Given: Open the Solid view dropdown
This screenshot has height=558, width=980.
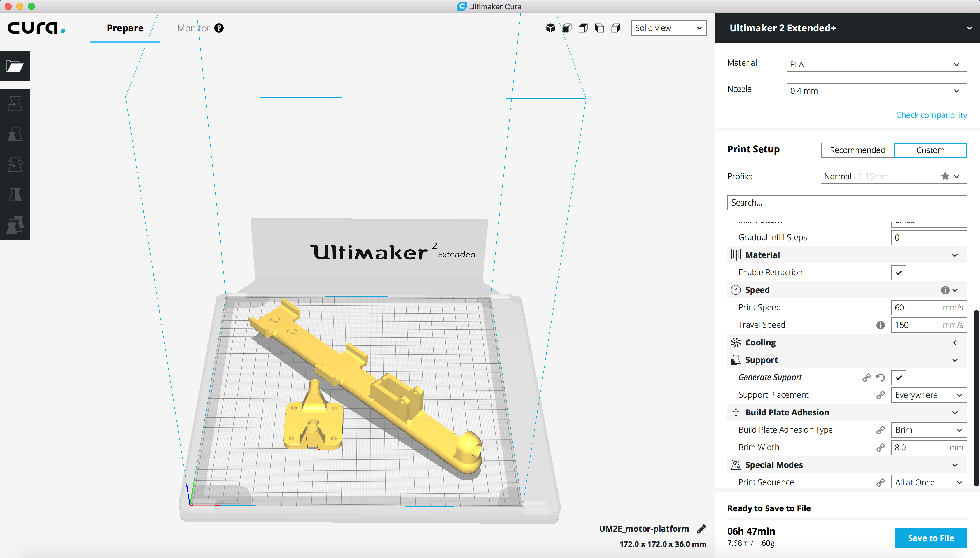Looking at the screenshot, I should coord(669,28).
